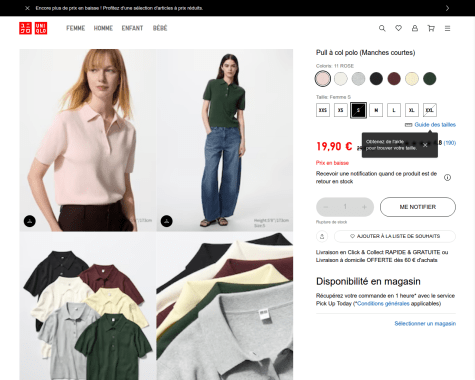Select the burgundy color swatch

pos(394,79)
